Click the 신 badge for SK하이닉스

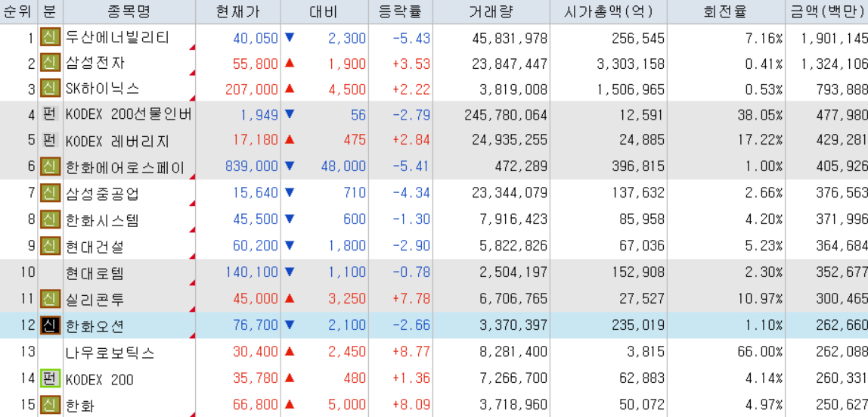pos(50,88)
